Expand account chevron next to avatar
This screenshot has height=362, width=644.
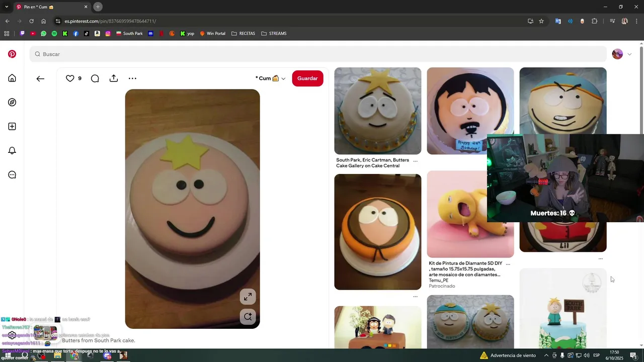(629, 54)
